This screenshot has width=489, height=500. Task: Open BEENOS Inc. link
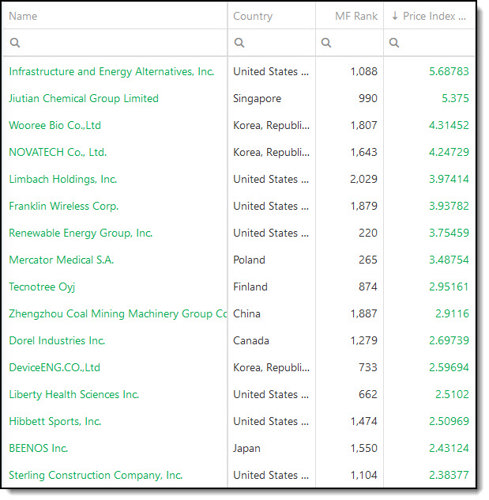click(x=38, y=448)
